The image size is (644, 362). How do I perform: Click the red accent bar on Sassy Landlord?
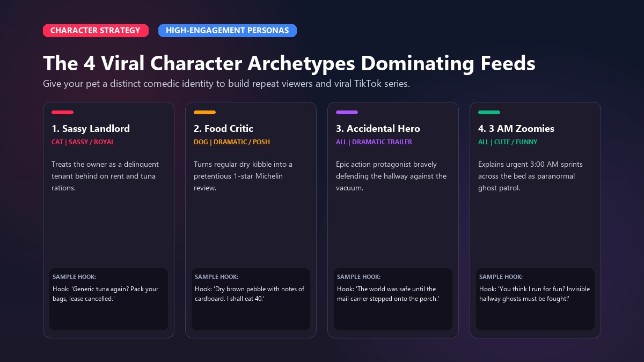click(62, 113)
